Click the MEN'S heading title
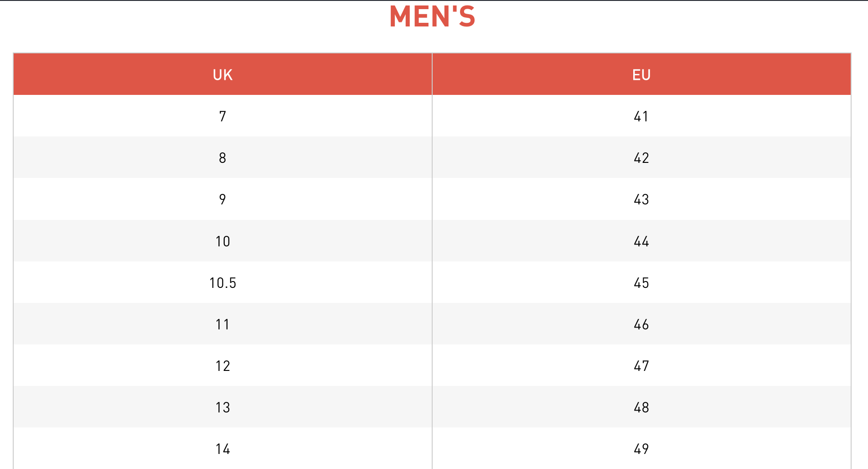868x469 pixels. 432,17
